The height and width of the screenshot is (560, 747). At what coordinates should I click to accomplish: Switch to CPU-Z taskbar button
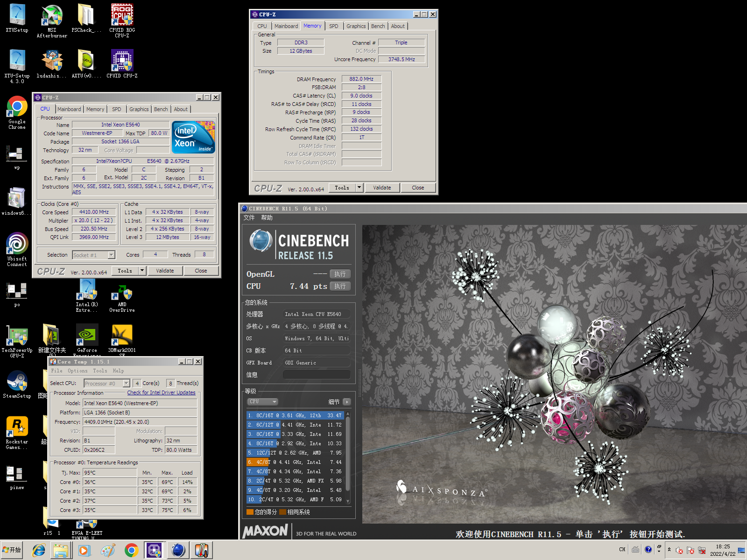coord(154,551)
